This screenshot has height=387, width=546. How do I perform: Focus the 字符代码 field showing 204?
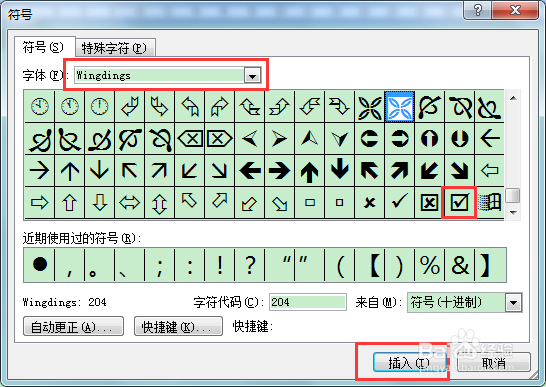tap(308, 302)
